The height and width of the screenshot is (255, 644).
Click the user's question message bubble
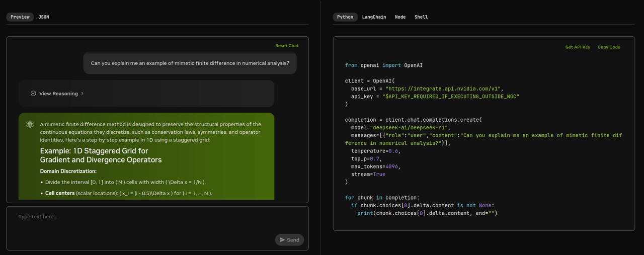point(190,63)
